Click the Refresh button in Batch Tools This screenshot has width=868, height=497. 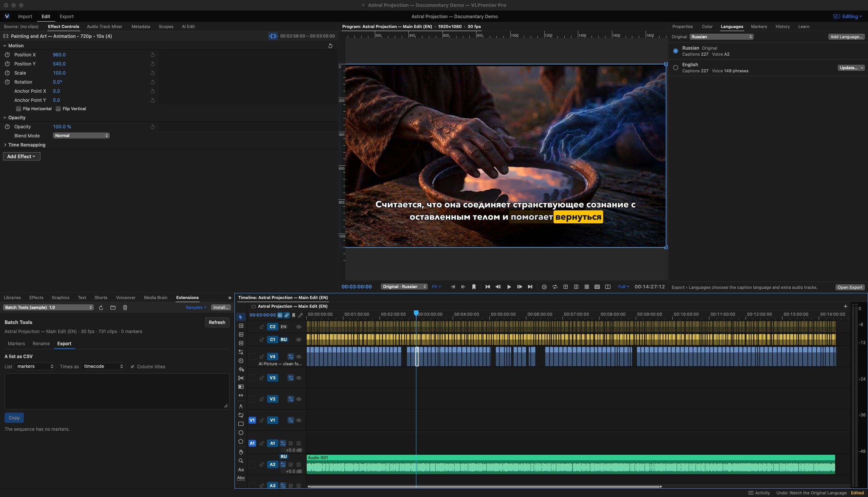coord(217,323)
